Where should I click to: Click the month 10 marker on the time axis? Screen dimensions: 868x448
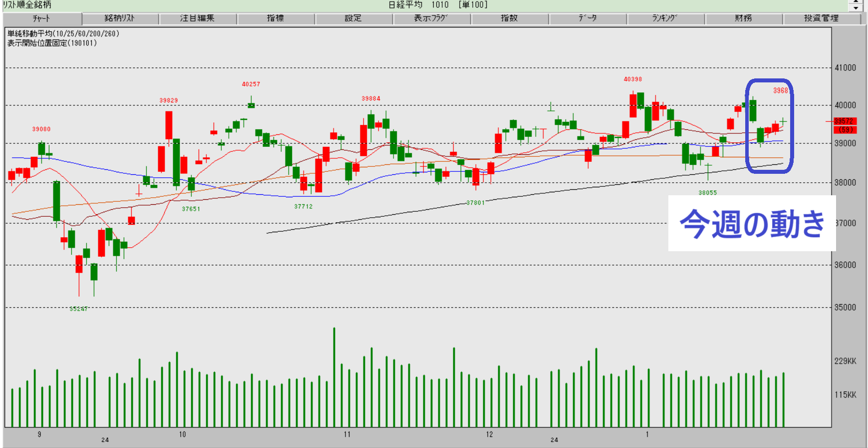183,435
